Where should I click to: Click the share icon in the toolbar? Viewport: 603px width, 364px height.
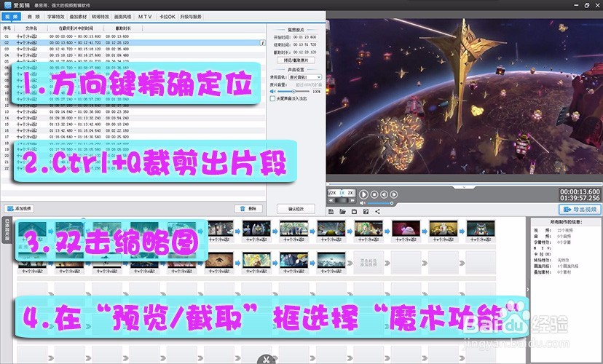click(x=377, y=211)
